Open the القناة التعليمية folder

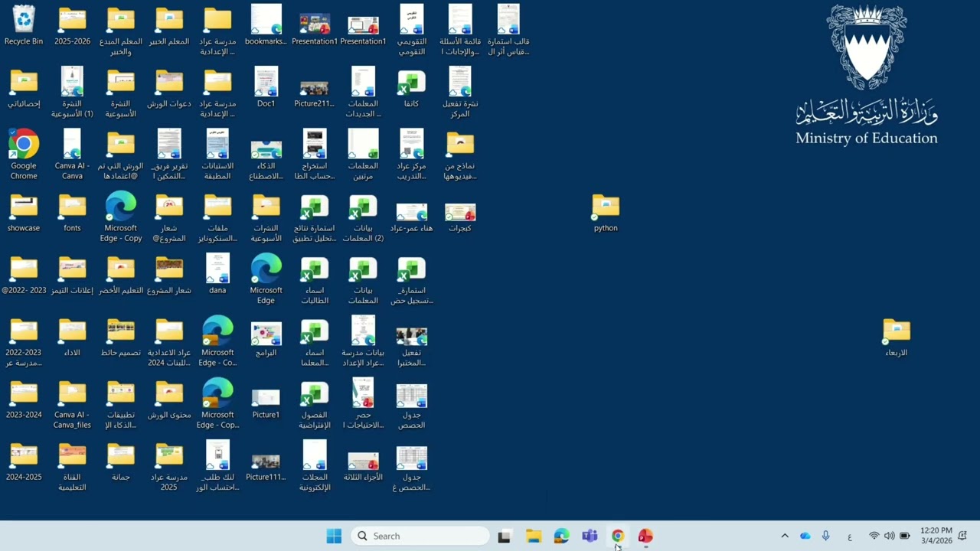[72, 466]
